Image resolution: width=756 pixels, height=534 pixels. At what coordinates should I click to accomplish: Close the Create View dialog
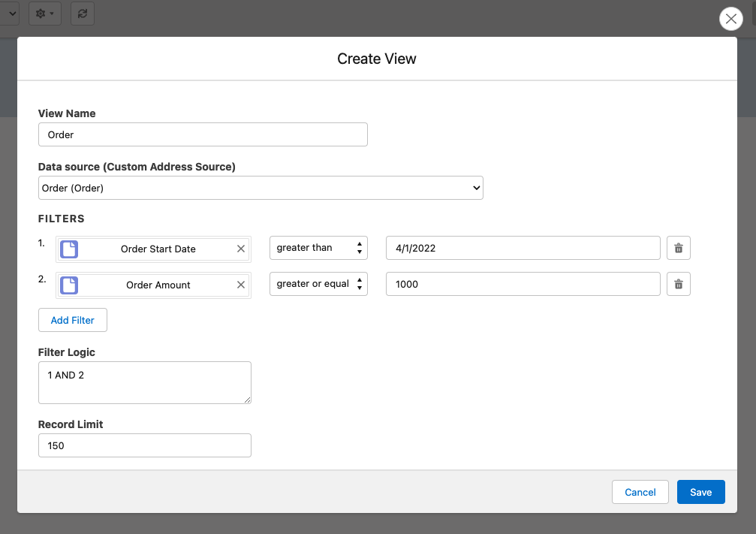(730, 19)
